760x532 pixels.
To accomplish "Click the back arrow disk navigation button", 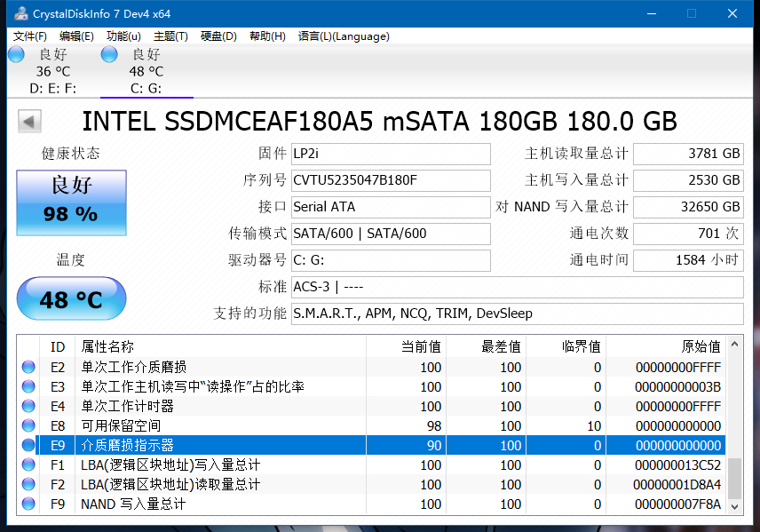I will click(x=29, y=122).
